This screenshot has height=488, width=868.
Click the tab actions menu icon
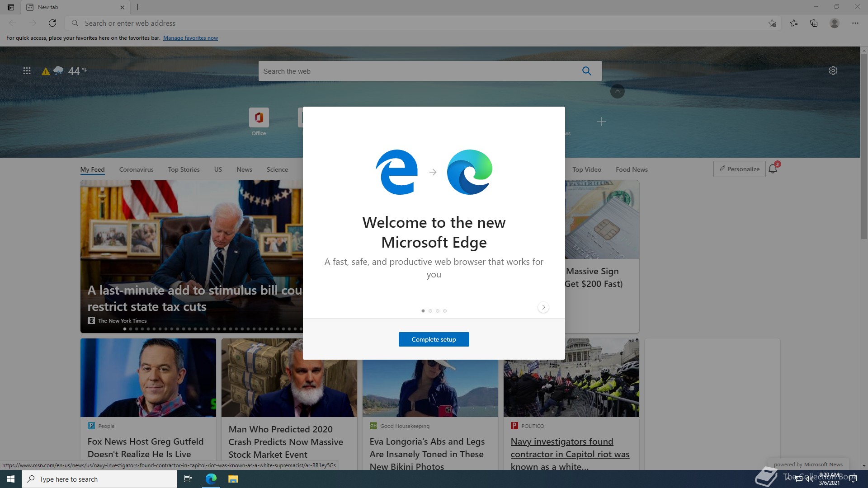[11, 7]
